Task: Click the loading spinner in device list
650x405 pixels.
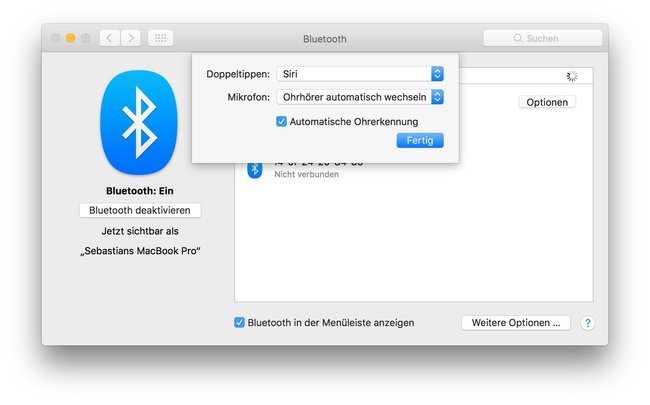Action: [x=572, y=76]
